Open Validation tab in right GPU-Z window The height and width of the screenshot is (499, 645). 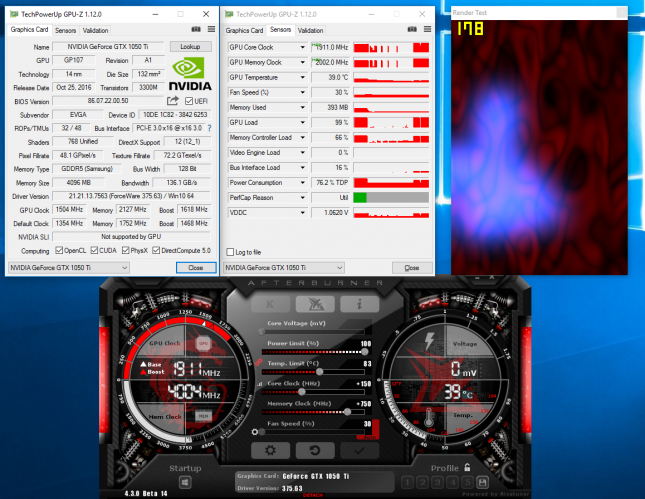click(x=310, y=30)
